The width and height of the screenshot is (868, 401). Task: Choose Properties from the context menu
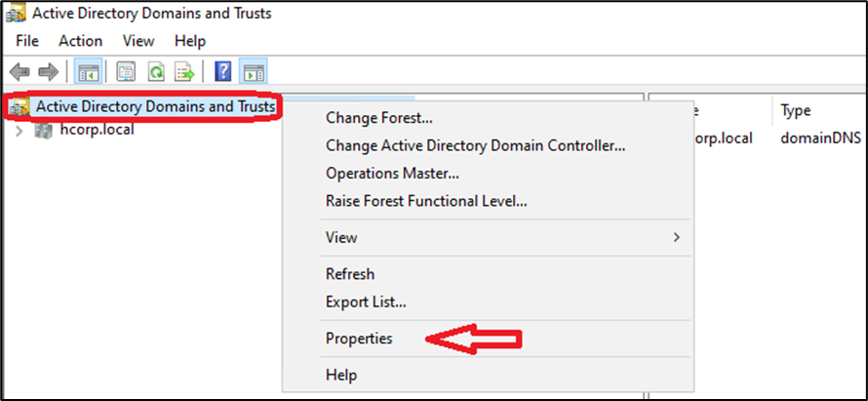coord(359,339)
